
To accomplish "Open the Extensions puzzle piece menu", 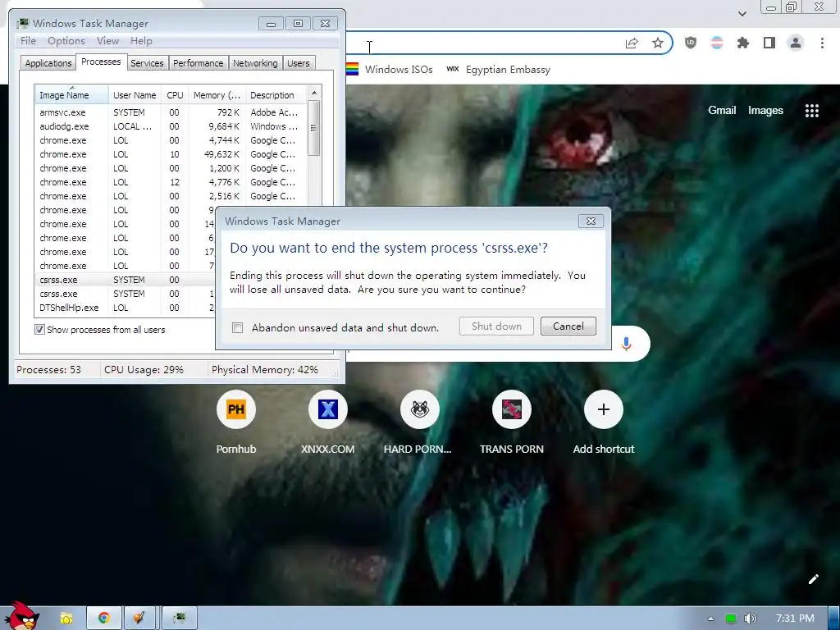I will pyautogui.click(x=743, y=43).
